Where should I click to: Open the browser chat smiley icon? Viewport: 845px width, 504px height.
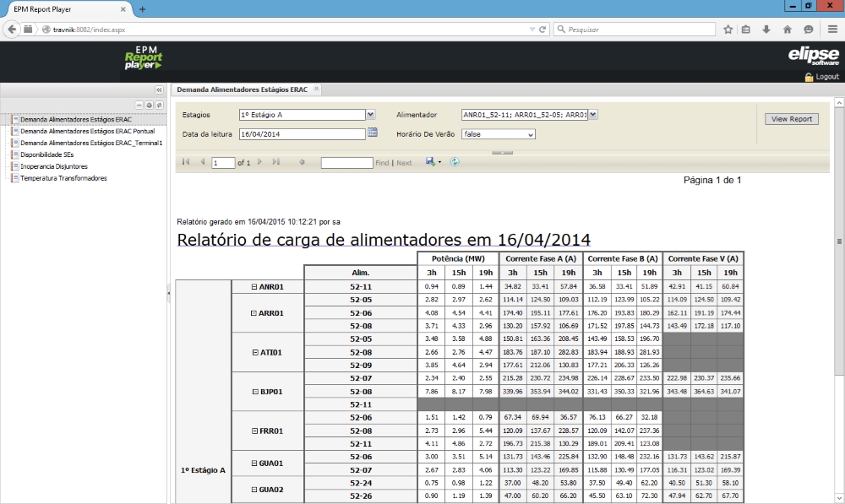[809, 30]
